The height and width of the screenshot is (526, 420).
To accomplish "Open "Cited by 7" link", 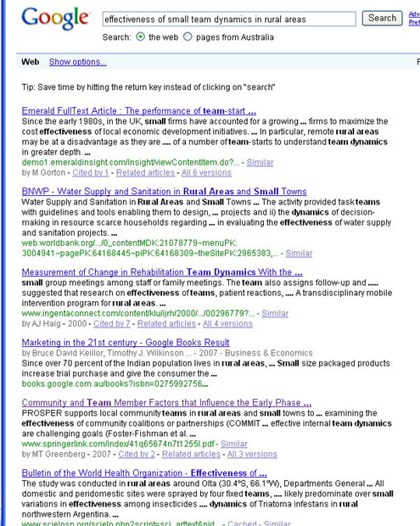I will coord(112,324).
